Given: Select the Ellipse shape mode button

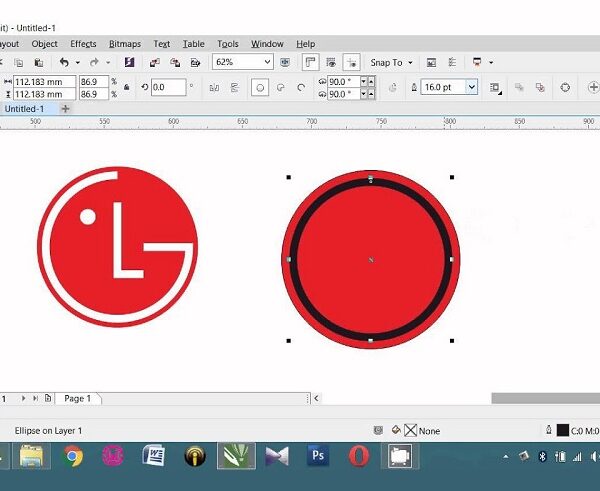Looking at the screenshot, I should [x=259, y=88].
